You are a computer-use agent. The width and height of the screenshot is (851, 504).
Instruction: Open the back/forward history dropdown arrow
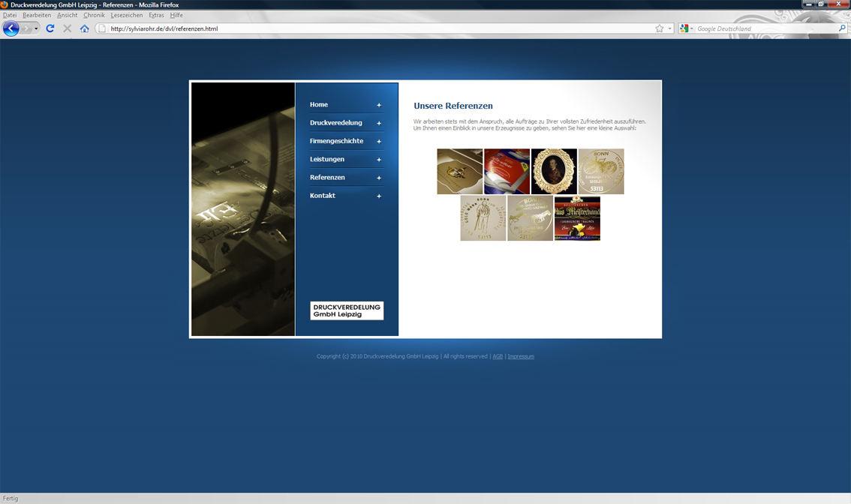click(x=36, y=28)
